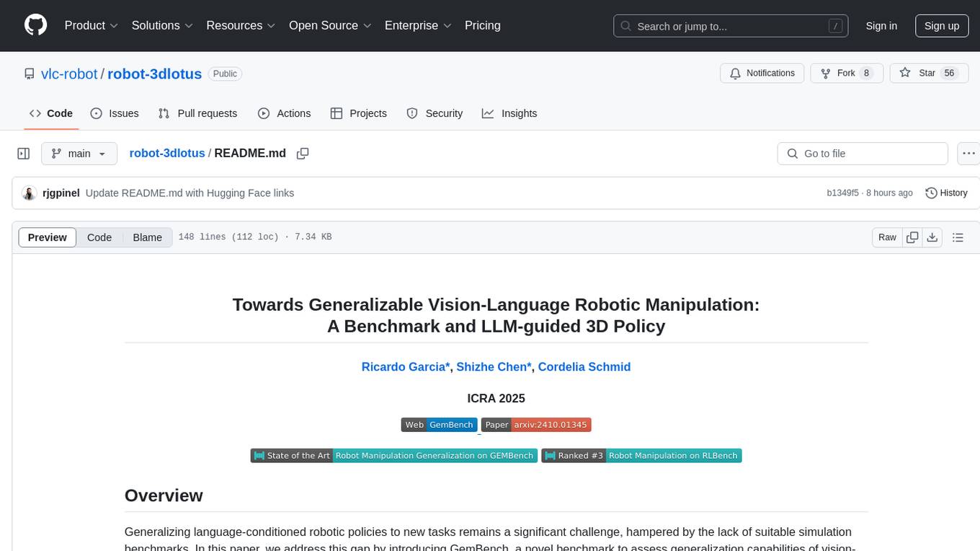Focus the Search or jump to field
The height and width of the screenshot is (551, 980).
click(x=732, y=26)
